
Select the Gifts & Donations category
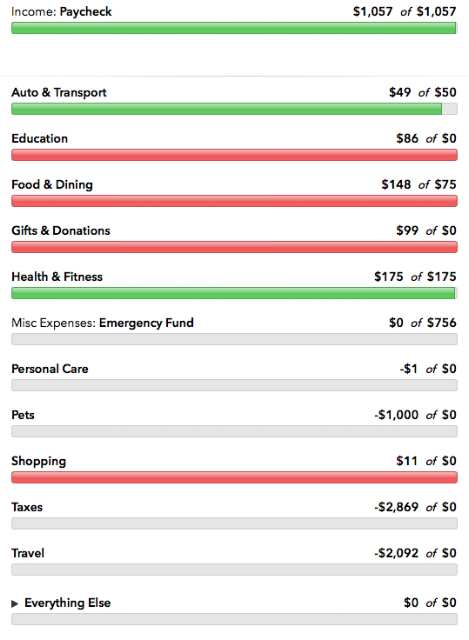click(61, 231)
